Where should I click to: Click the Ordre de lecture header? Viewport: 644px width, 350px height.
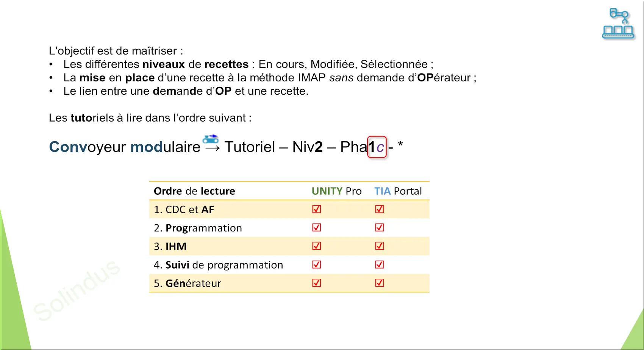click(194, 191)
